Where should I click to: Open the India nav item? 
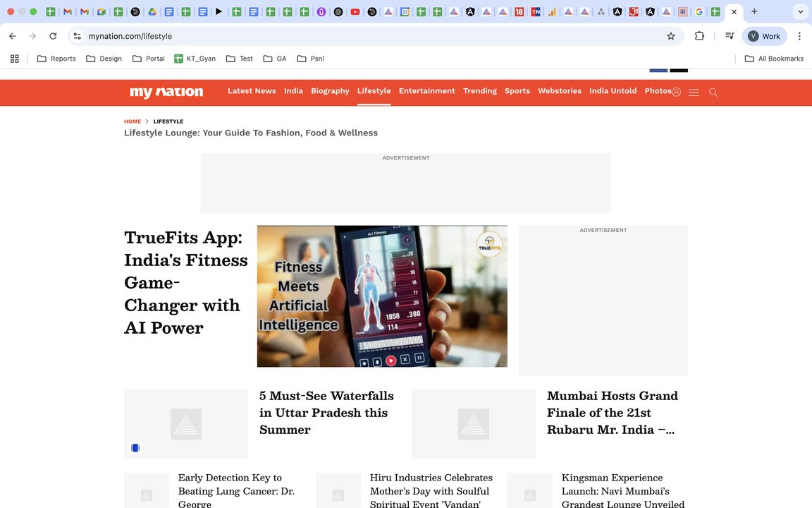[x=293, y=91]
